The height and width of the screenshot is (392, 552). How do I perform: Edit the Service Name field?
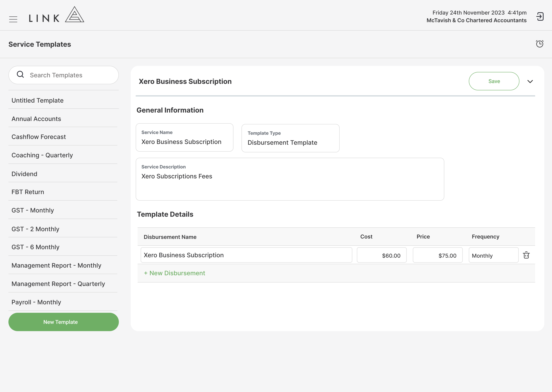tap(184, 138)
